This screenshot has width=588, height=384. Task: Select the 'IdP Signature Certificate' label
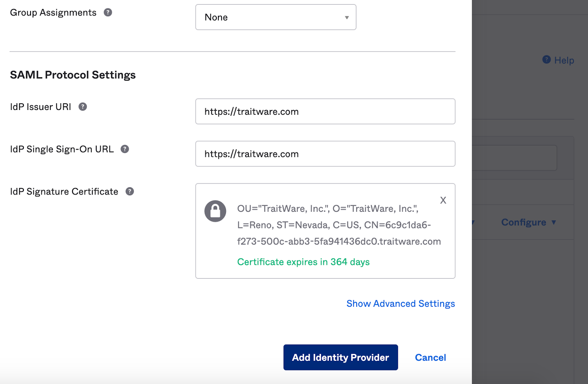pos(64,192)
